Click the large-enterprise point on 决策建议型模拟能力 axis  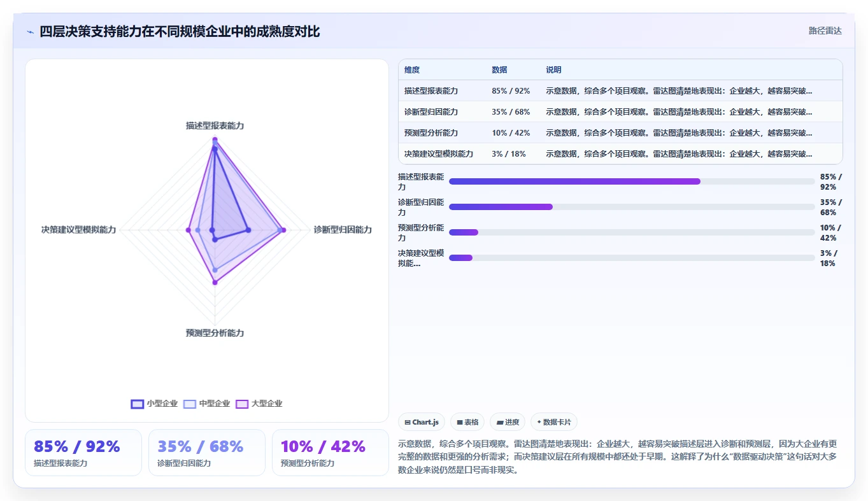(189, 230)
